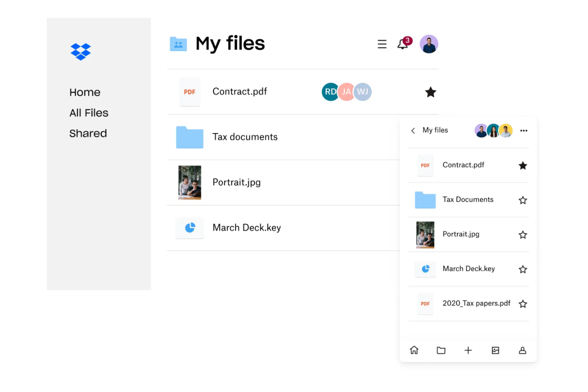Tap the Files icon in mobile bottom bar

click(441, 350)
